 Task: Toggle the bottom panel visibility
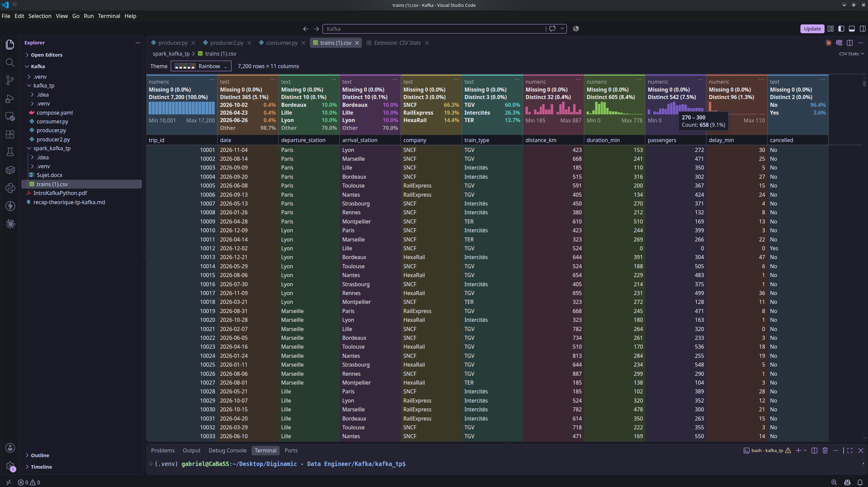click(x=852, y=29)
